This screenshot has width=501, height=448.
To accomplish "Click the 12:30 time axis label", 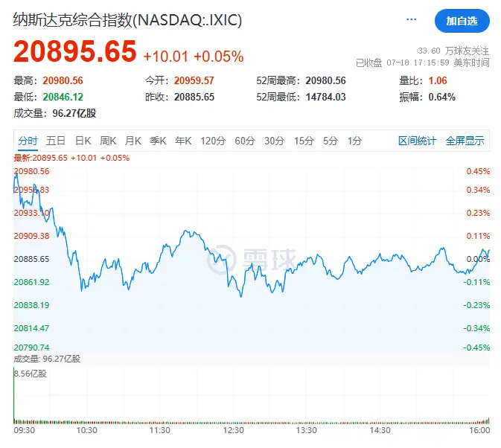I will point(233,430).
